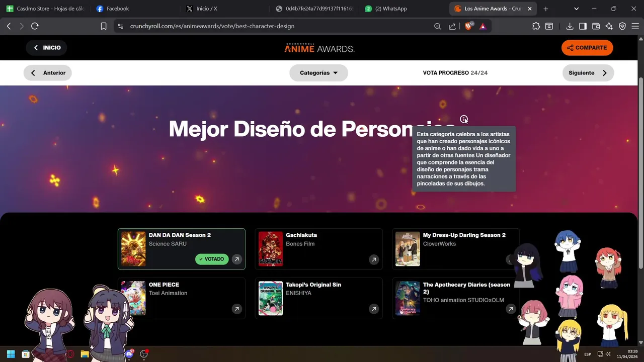Go to the Siguiente category
644x362 pixels.
tap(588, 73)
